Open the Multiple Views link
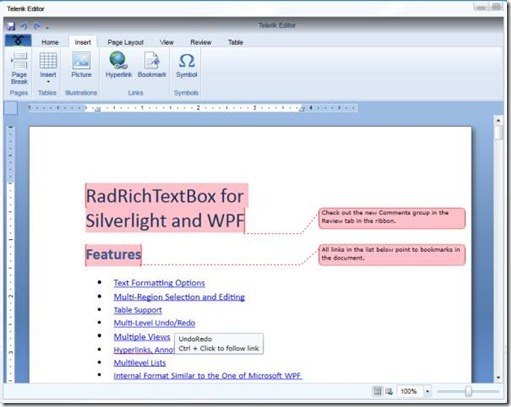 (142, 337)
